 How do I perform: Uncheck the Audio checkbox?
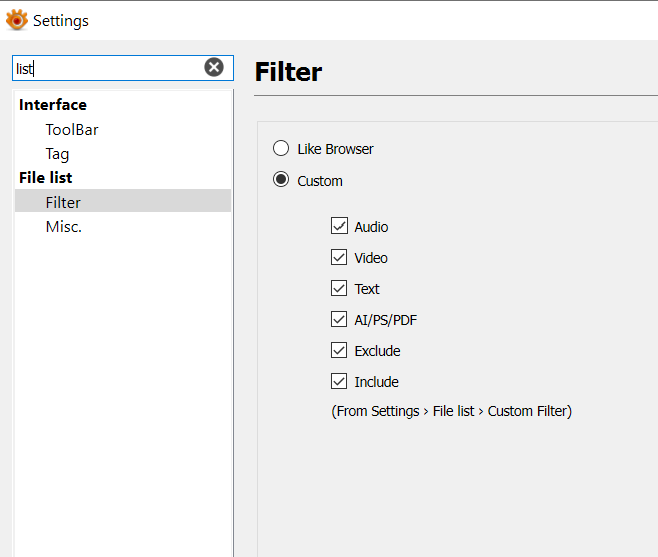[x=340, y=227]
